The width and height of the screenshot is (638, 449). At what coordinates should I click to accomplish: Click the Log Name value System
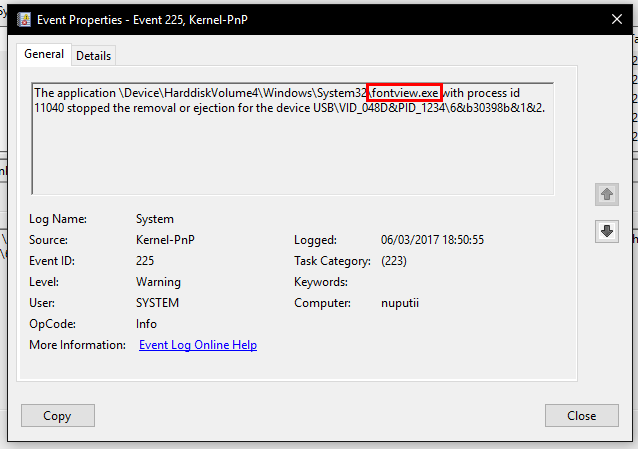click(x=154, y=219)
